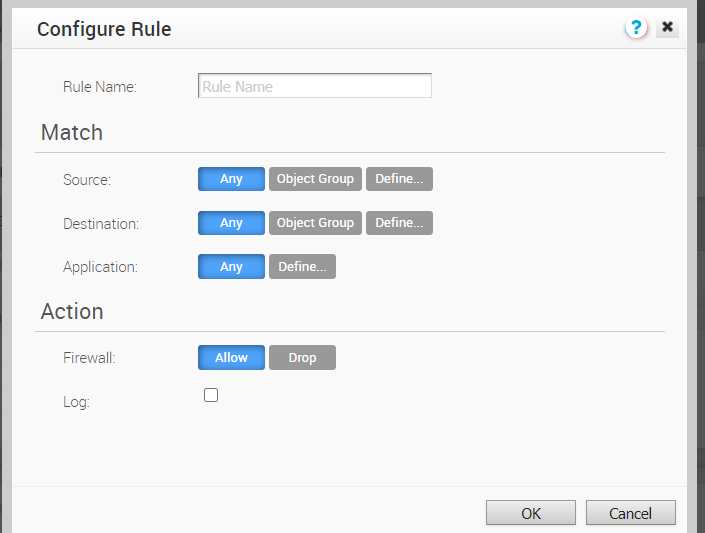
Task: Click the Configure Rule dialog title
Action: click(104, 29)
